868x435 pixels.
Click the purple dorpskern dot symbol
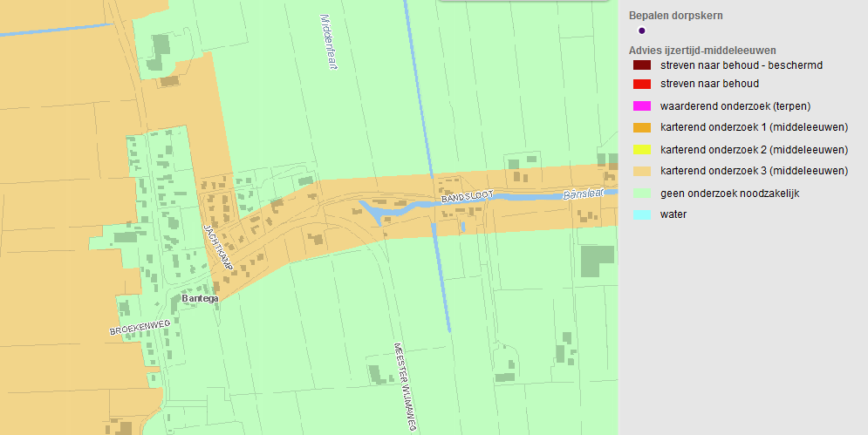(641, 31)
